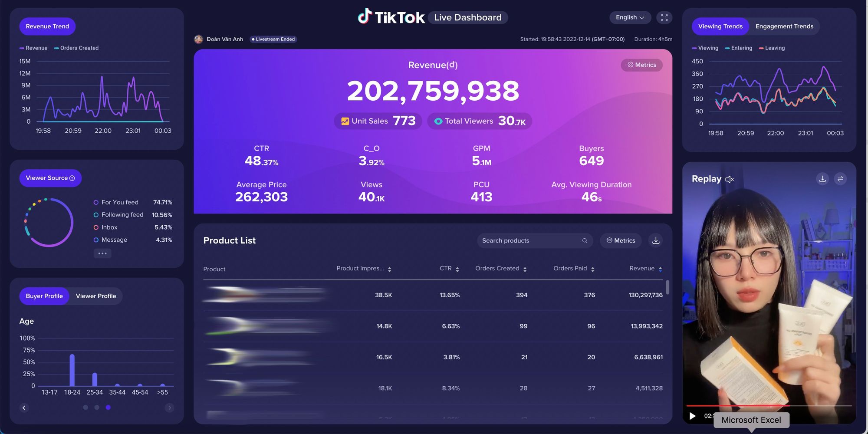The image size is (868, 434).
Task: Focus the Search products input field
Action: (535, 240)
